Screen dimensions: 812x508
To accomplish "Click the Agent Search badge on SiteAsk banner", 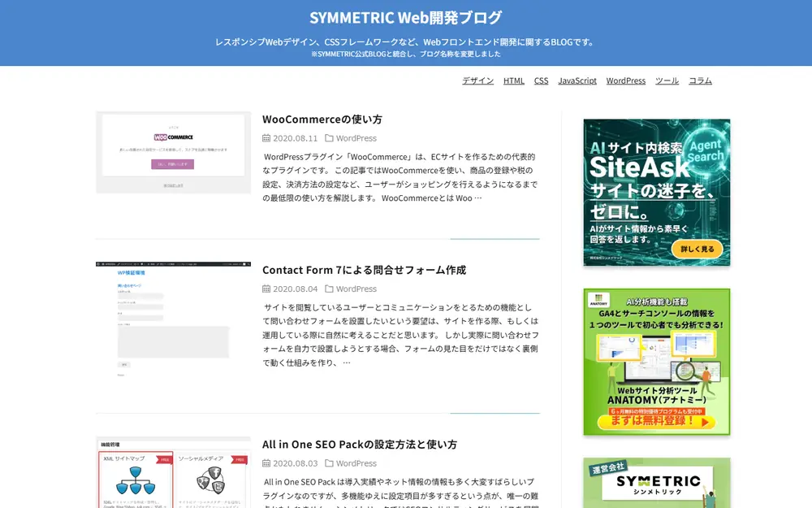I will tap(705, 151).
